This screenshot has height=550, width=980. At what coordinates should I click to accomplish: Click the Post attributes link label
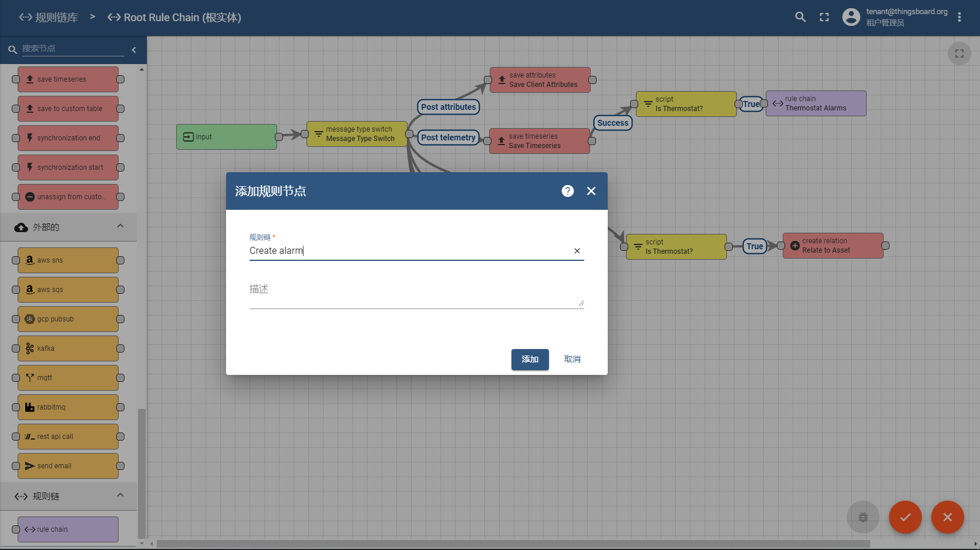(x=449, y=107)
